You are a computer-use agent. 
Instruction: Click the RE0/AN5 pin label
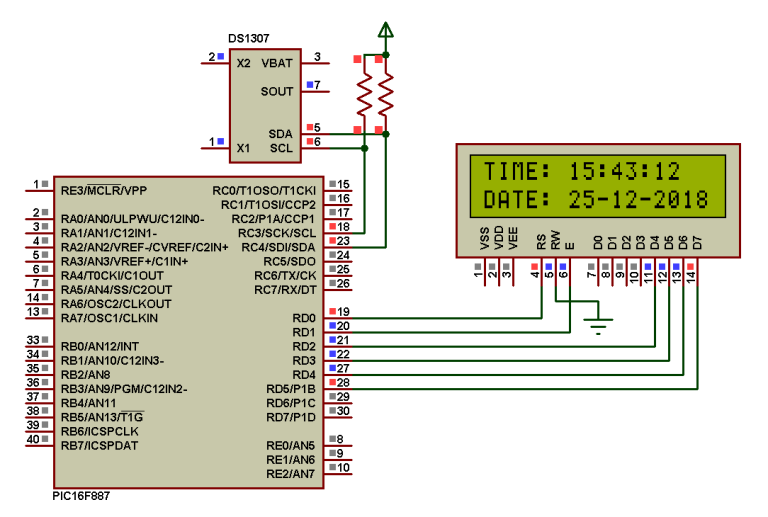tap(290, 446)
